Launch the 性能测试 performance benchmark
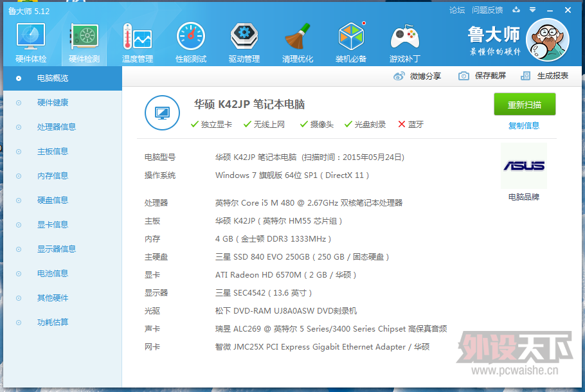 190,40
